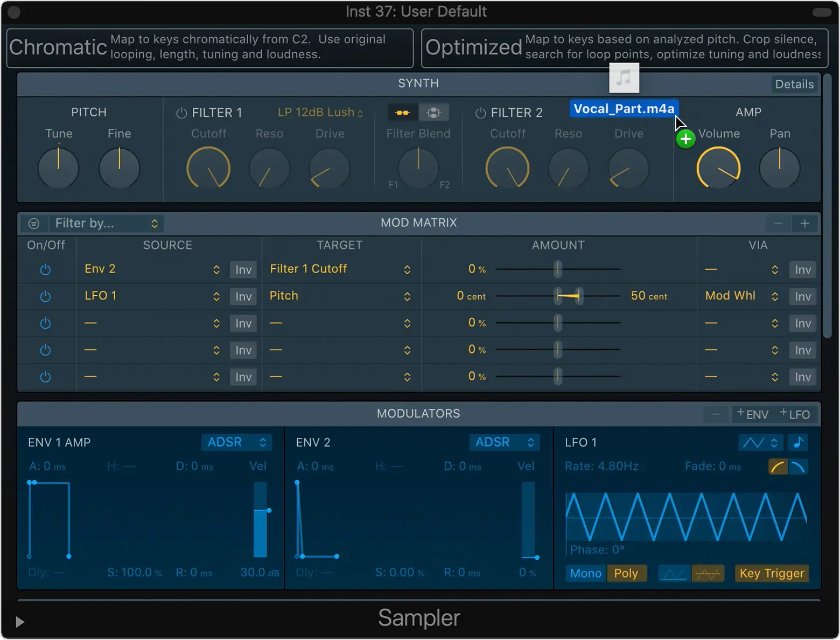The height and width of the screenshot is (640, 840).
Task: Open the LP 12dB Lush filter type menu
Action: 320,113
